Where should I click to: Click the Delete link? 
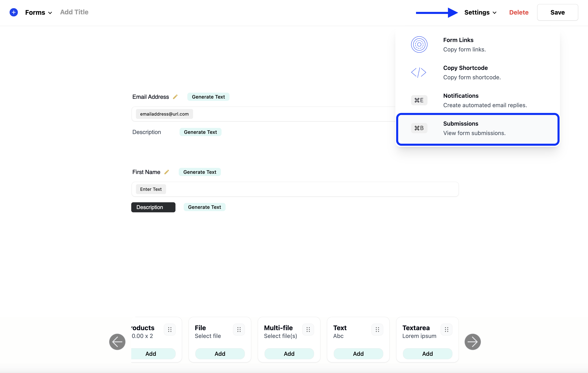(x=519, y=13)
